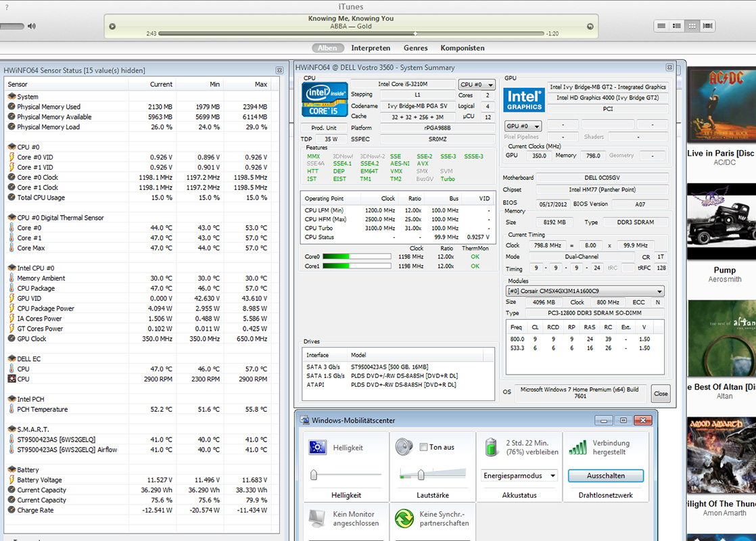
Task: Click the external monitor icon
Action: click(316, 518)
